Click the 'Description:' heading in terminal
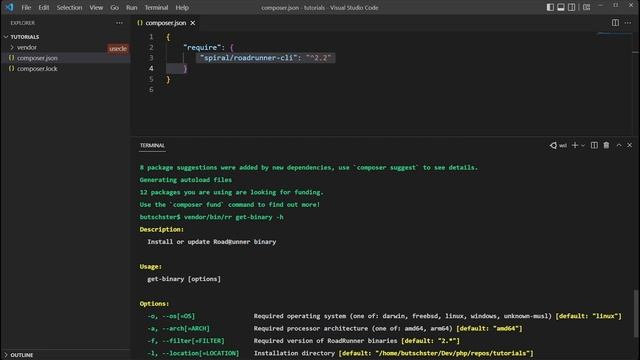Viewport: 640px width, 360px height. pyautogui.click(x=162, y=229)
